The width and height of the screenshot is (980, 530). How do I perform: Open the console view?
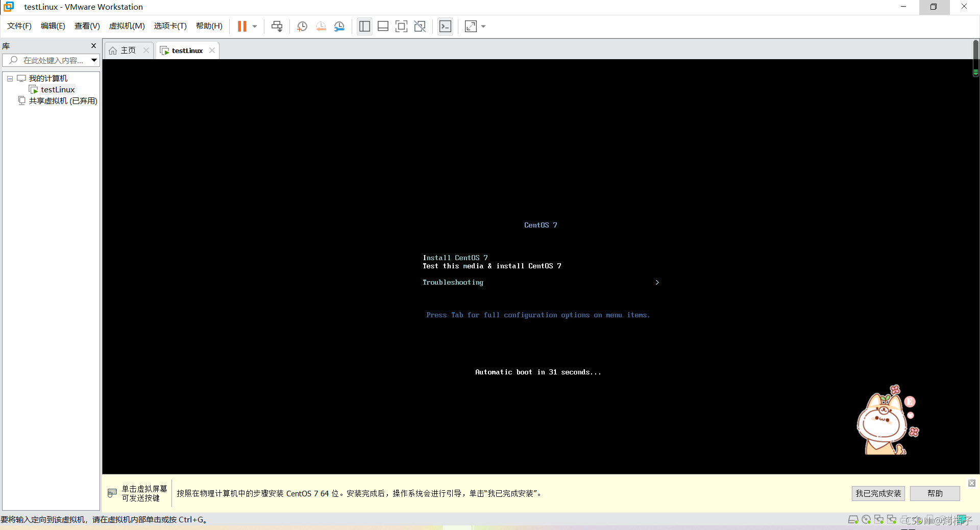[445, 26]
